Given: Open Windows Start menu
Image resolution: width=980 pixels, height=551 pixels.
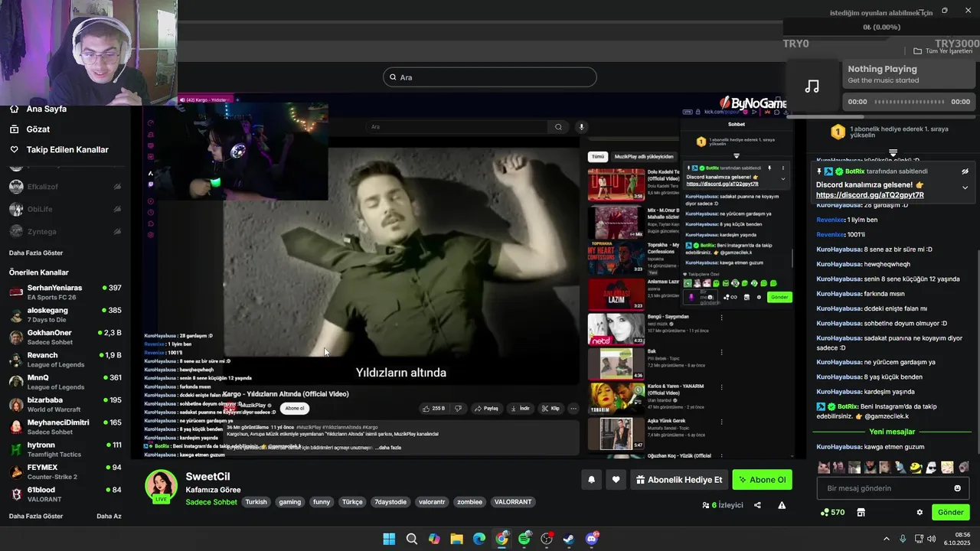Looking at the screenshot, I should tap(389, 539).
